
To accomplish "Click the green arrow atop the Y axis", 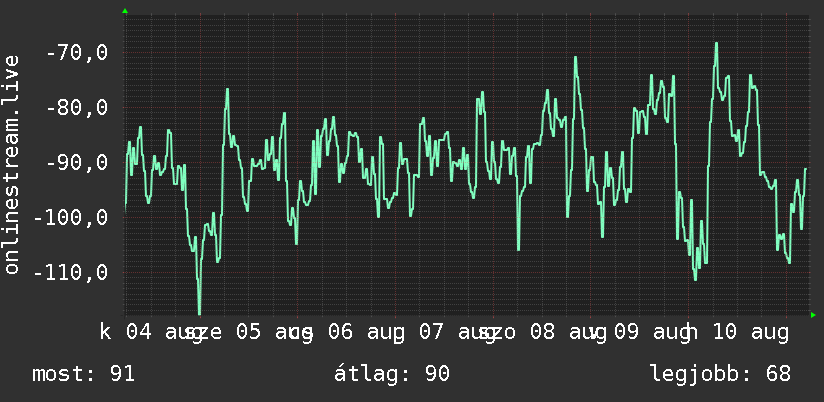I will click(x=125, y=11).
